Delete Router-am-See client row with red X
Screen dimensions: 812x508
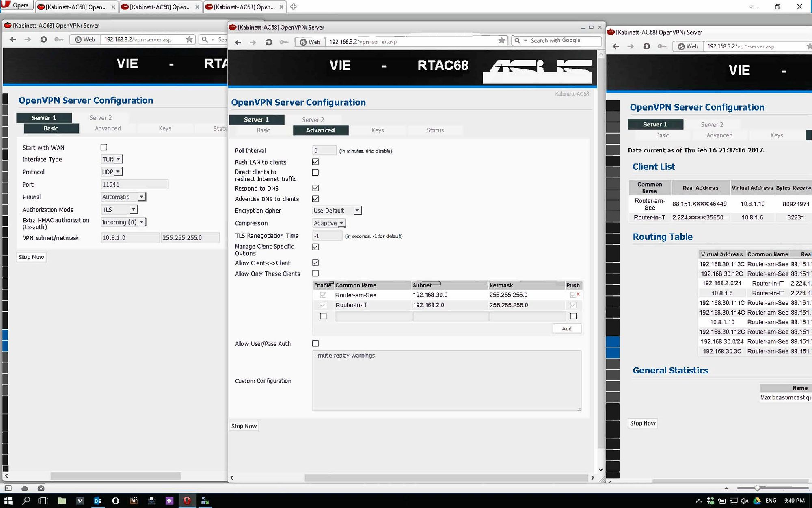pos(578,294)
